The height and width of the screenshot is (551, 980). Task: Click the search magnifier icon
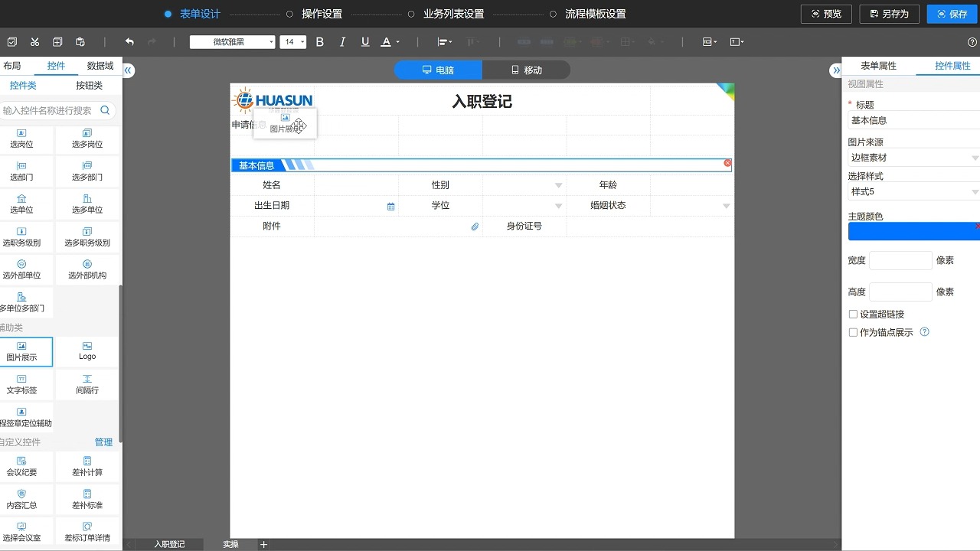click(105, 110)
